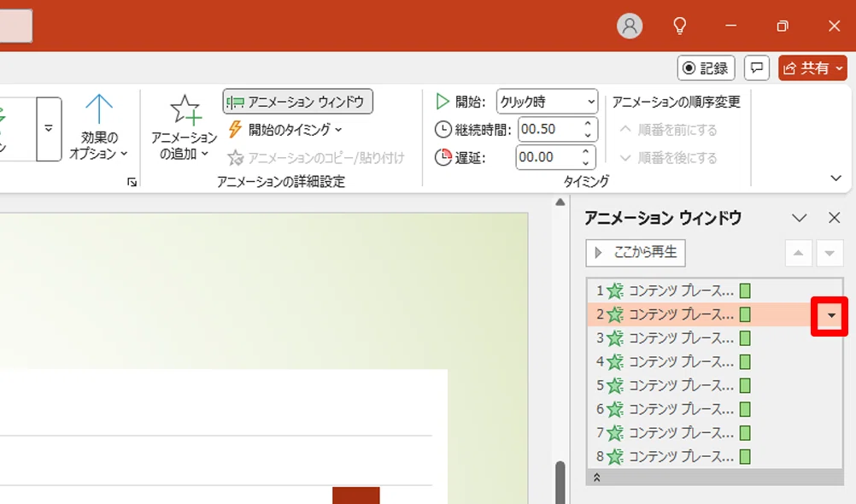Select animation item 4 コンテンツ プレース
Viewport: 856px width, 504px height.
[715, 361]
